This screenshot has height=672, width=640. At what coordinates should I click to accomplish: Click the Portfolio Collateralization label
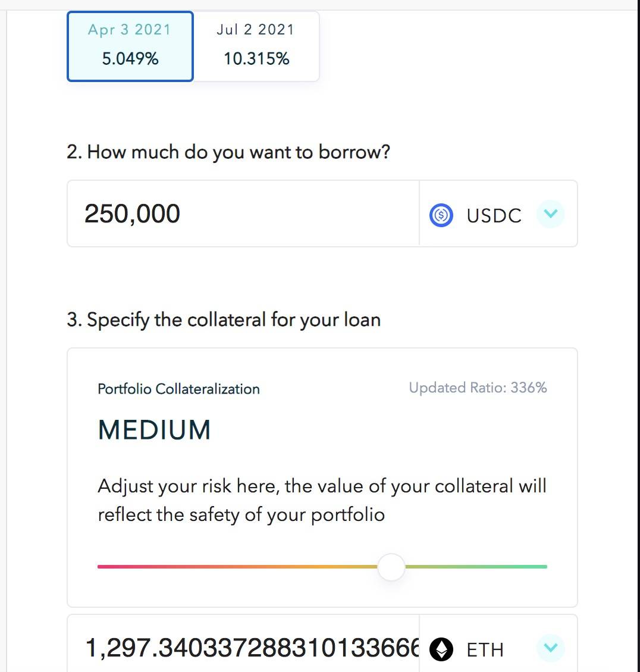178,389
